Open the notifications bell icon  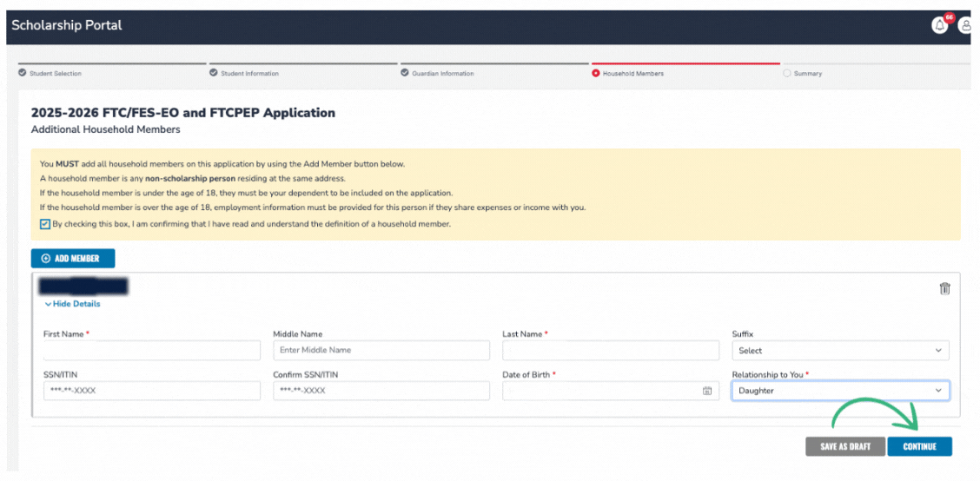tap(939, 25)
